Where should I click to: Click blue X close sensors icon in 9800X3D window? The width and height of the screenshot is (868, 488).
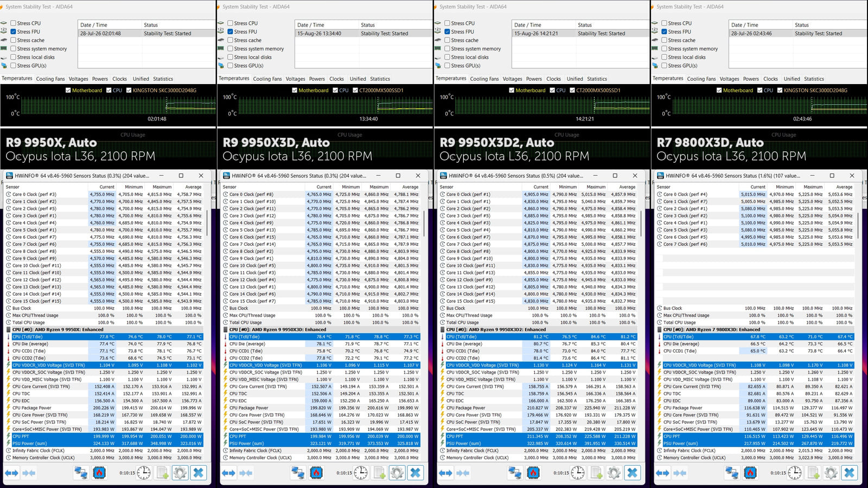click(x=850, y=473)
